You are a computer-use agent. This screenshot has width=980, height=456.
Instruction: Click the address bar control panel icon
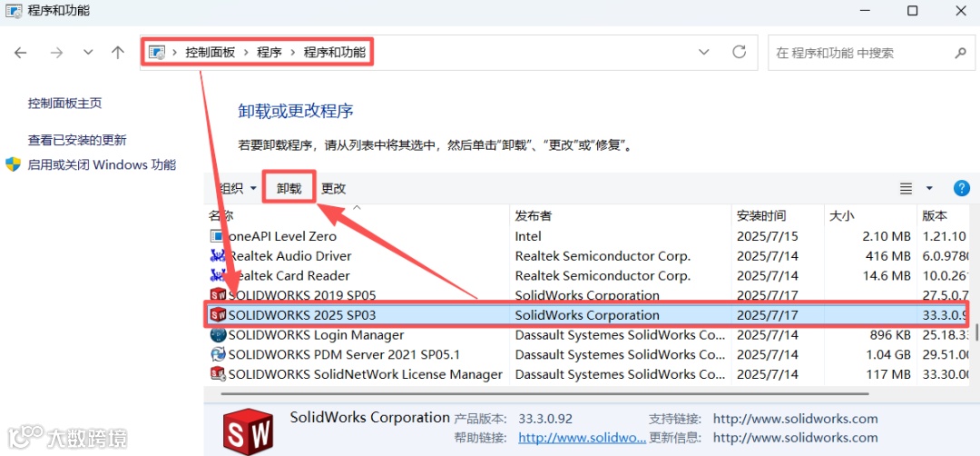[157, 53]
